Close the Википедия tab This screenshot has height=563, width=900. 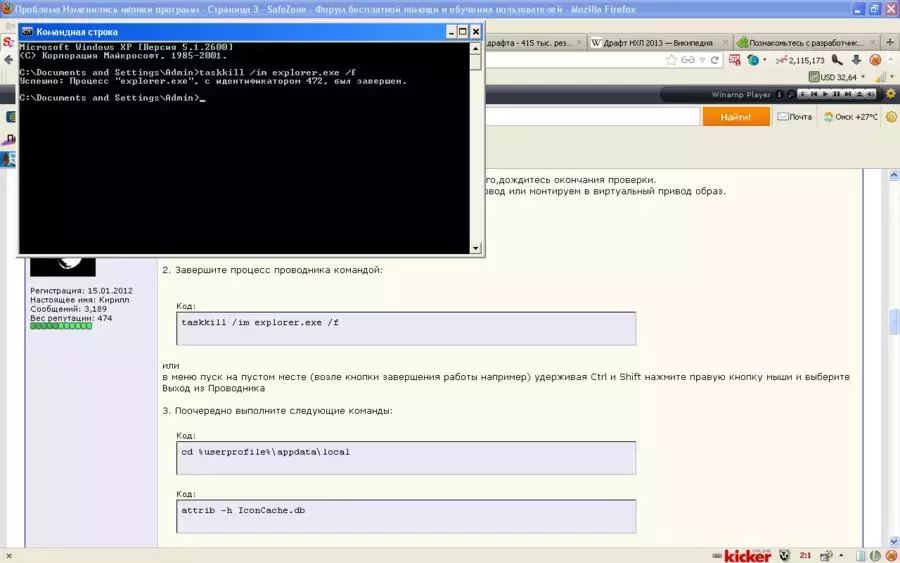(726, 42)
